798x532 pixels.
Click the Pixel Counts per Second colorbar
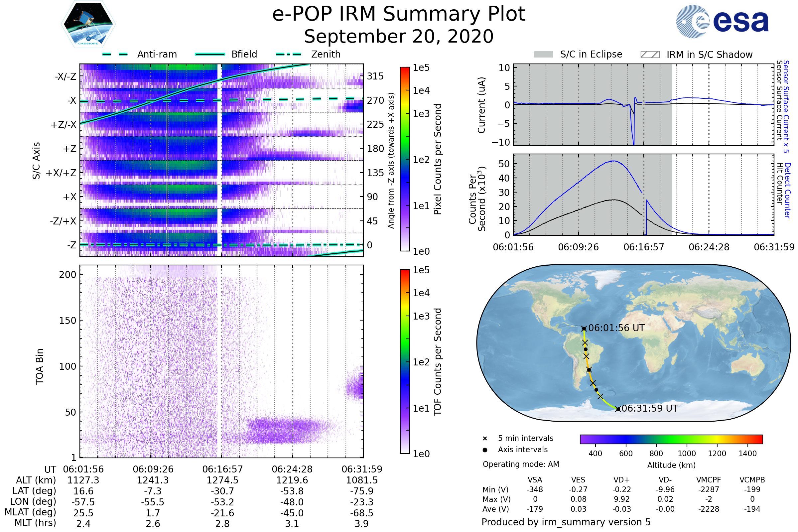tap(405, 159)
